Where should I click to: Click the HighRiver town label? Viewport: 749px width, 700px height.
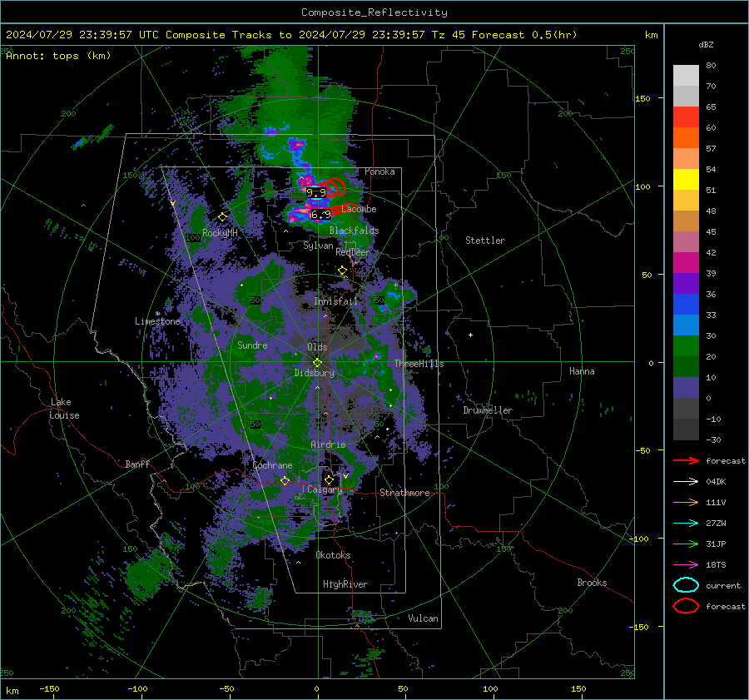tap(345, 584)
